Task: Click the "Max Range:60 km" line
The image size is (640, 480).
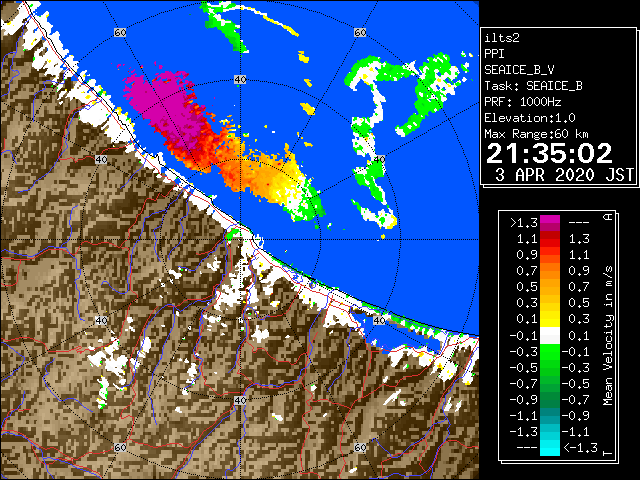Action: pyautogui.click(x=537, y=134)
